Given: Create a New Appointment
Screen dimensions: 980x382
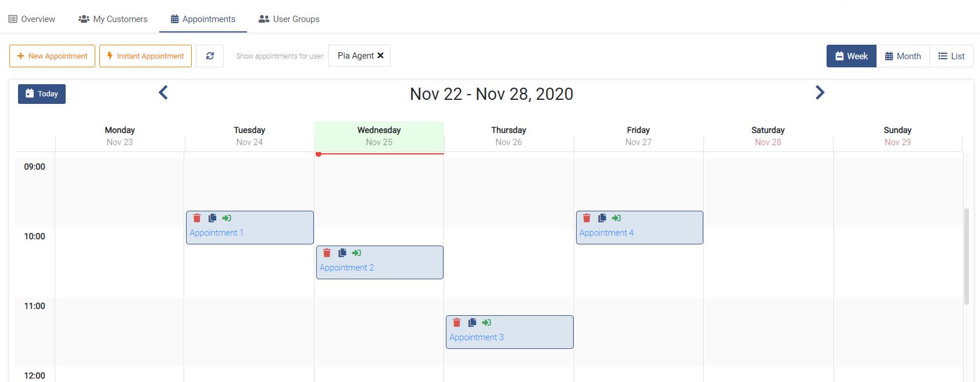Looking at the screenshot, I should tap(52, 56).
